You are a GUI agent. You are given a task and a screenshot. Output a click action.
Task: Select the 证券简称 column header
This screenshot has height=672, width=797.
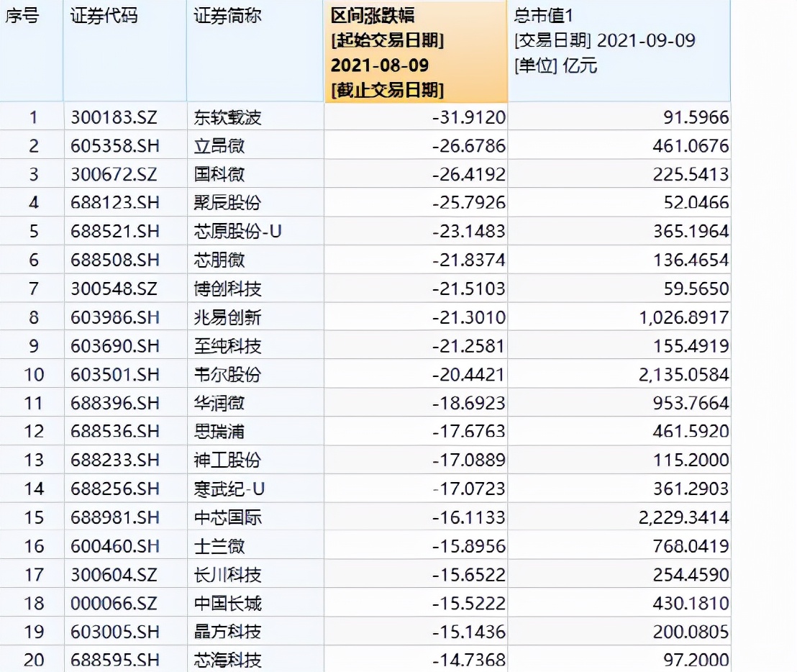(227, 17)
